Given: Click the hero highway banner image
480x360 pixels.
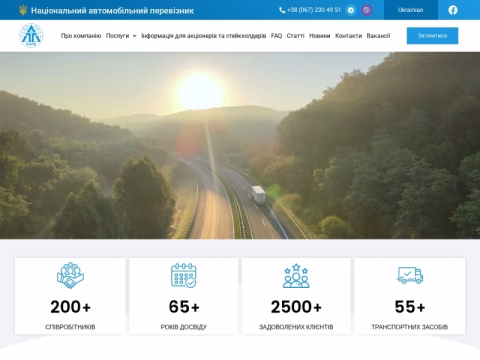Looking at the screenshot, I should coord(240,145).
